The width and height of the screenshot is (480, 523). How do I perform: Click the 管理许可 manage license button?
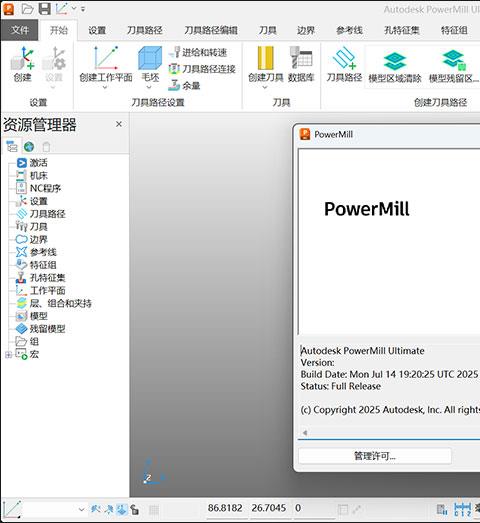pyautogui.click(x=375, y=456)
